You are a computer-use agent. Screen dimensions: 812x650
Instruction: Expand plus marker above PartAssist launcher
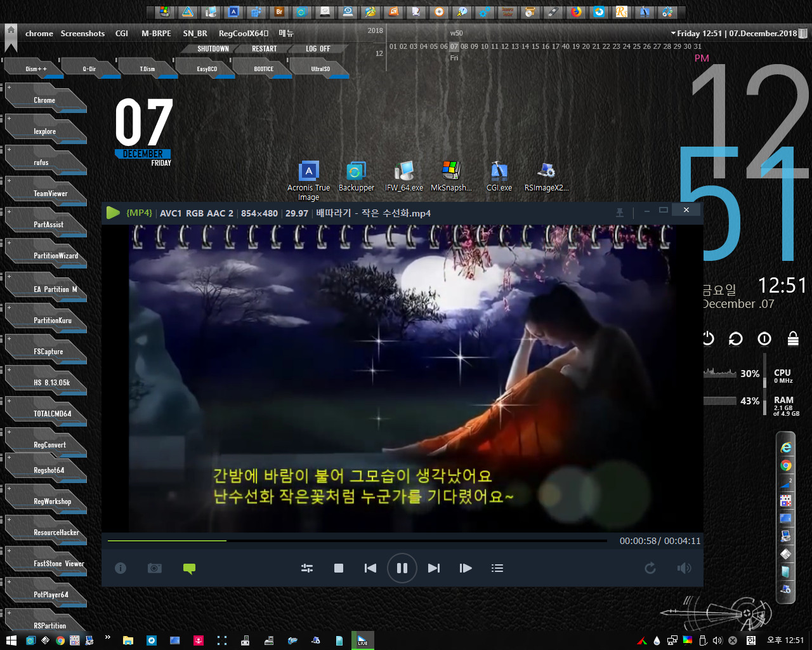click(9, 212)
